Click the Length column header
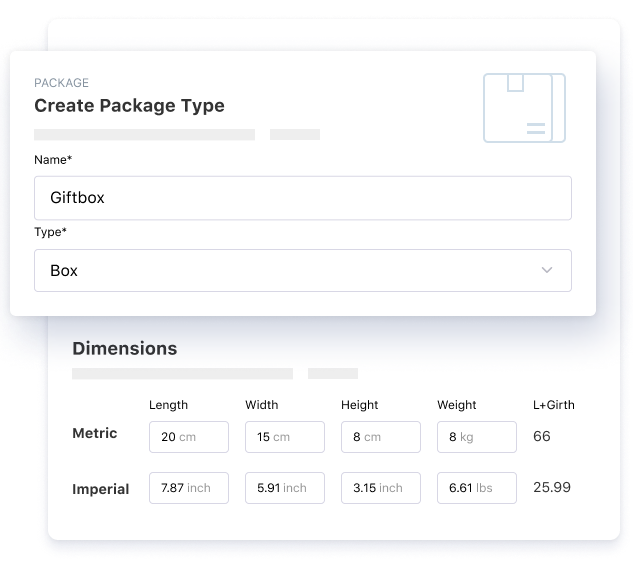Image resolution: width=633 pixels, height=561 pixels. point(168,405)
